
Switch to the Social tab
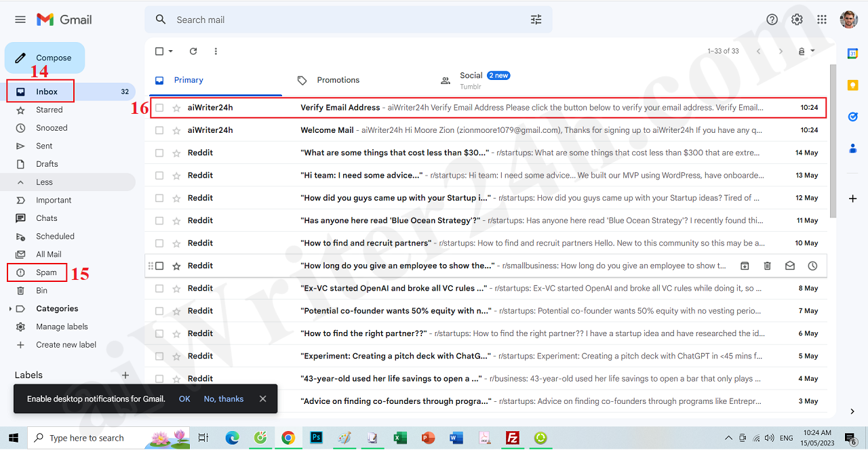(x=471, y=80)
